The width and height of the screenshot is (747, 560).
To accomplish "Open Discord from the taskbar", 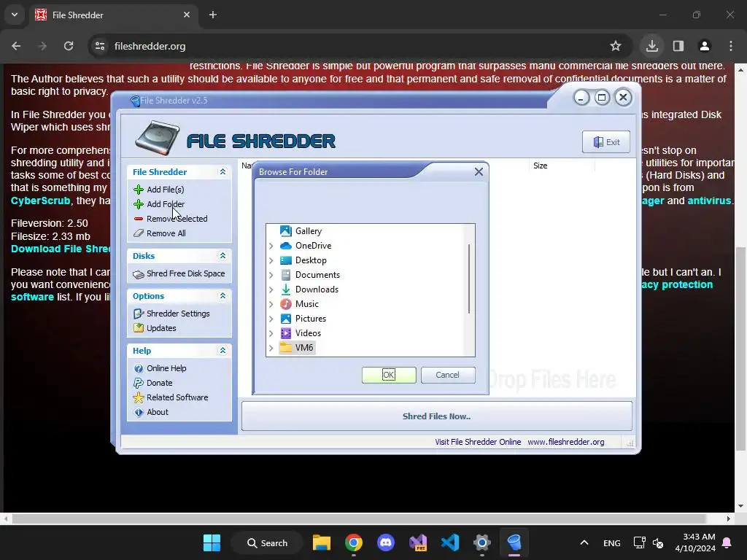I will click(x=386, y=542).
